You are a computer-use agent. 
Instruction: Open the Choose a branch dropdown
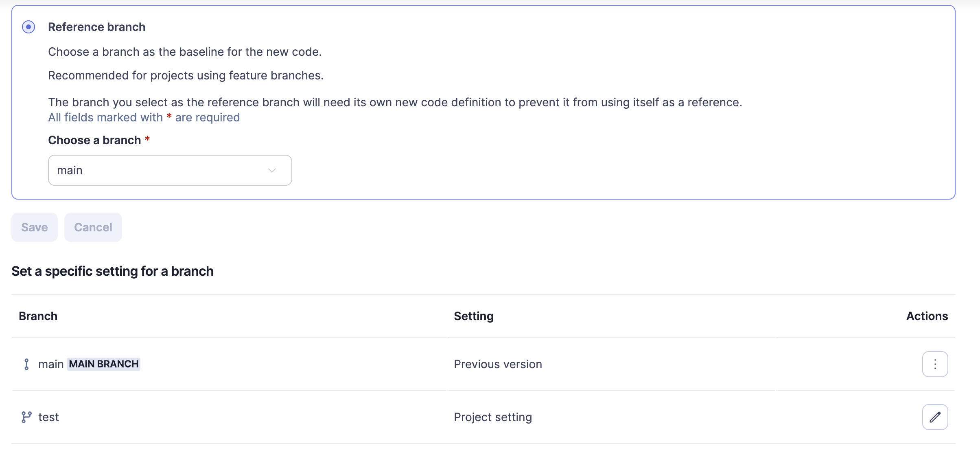point(170,170)
